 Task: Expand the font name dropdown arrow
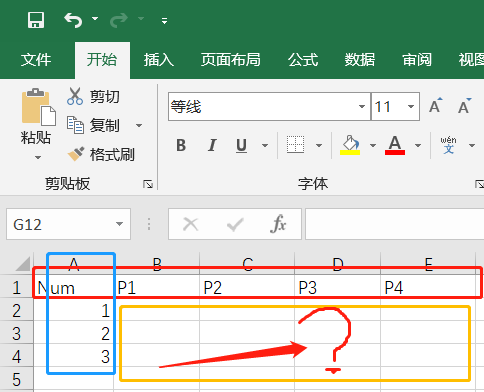click(362, 107)
